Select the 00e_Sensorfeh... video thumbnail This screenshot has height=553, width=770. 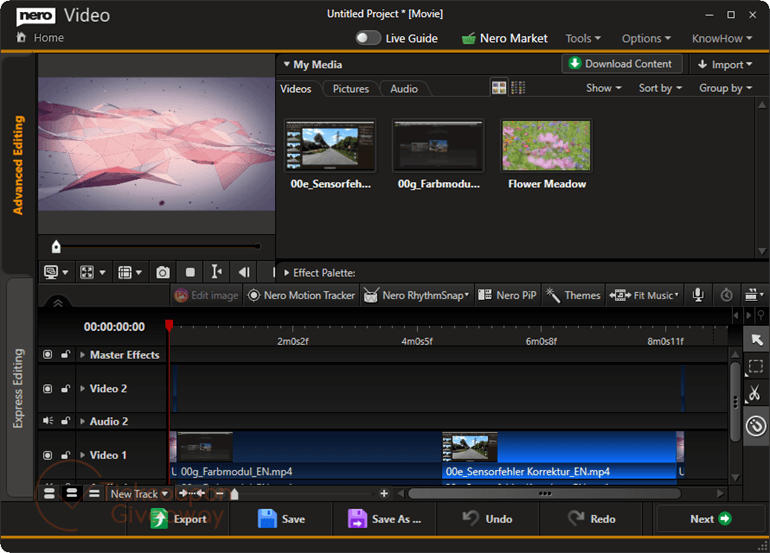[x=330, y=145]
